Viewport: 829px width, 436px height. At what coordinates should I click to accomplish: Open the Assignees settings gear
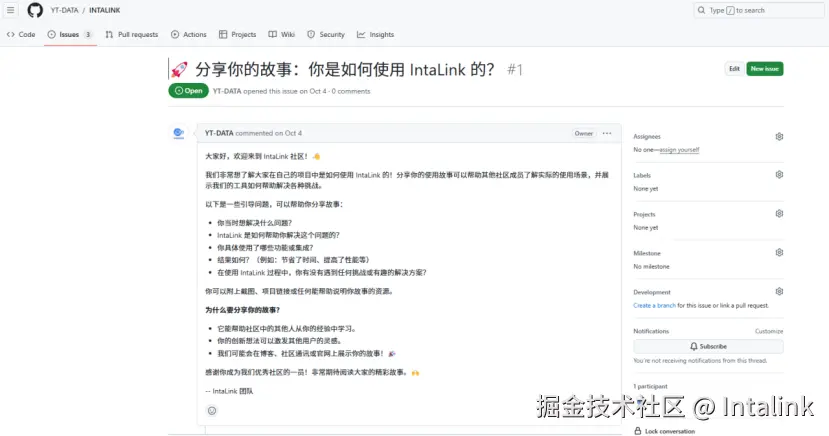click(x=779, y=136)
